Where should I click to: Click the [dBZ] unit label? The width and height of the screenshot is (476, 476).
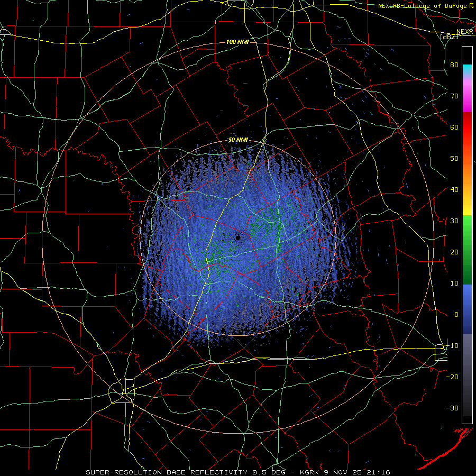coord(449,36)
